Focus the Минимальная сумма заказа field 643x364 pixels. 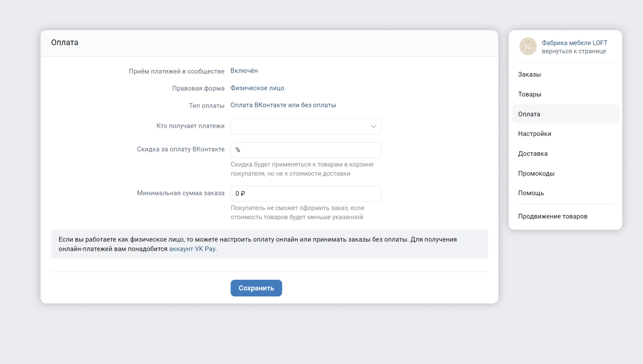click(x=306, y=194)
